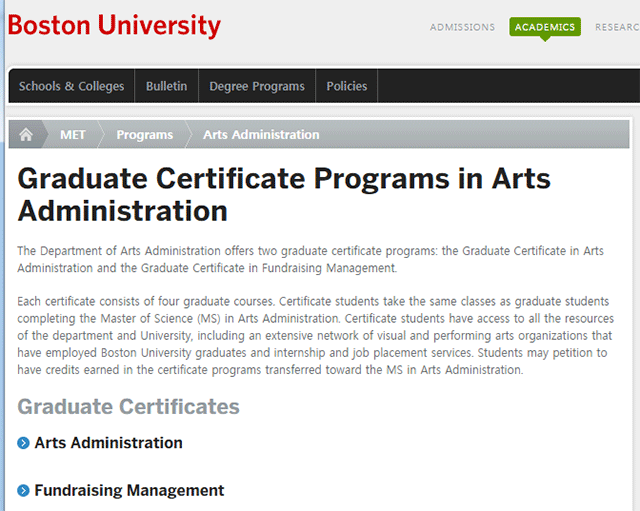
Task: Open the Arts Administration certificate link
Action: [108, 443]
